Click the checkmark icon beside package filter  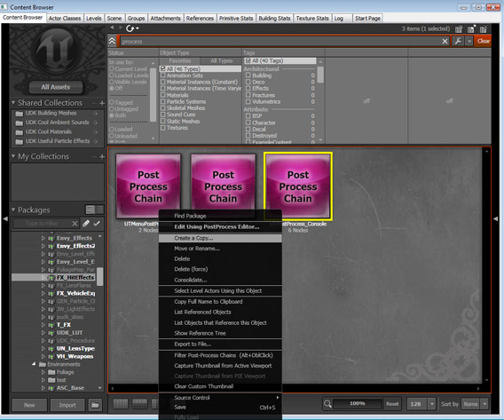[97, 223]
